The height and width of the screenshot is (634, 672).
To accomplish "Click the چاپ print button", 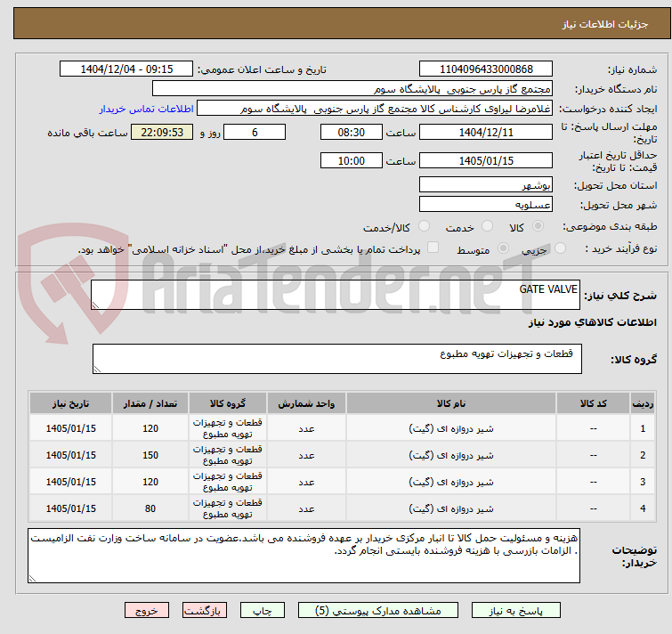I will pos(263,611).
